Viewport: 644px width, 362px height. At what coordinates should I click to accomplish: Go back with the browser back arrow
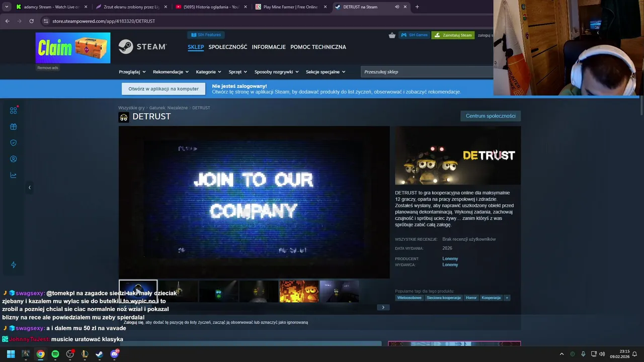(x=7, y=21)
